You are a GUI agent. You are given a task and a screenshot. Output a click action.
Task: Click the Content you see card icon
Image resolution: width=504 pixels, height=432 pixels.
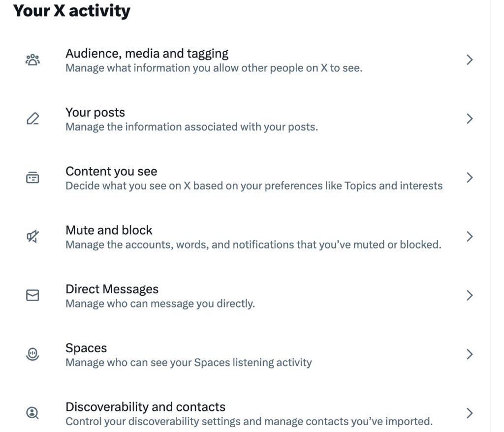point(32,178)
